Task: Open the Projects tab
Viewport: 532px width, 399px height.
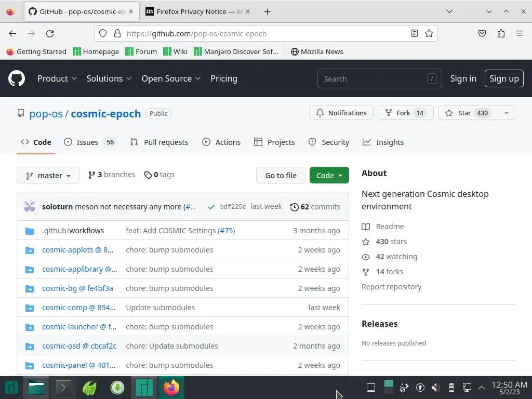Action: tap(274, 142)
